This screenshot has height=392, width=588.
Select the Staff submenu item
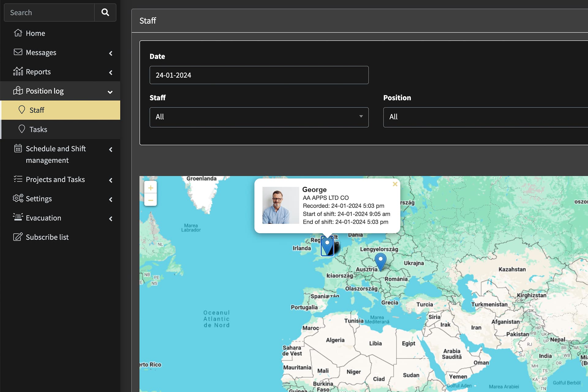click(37, 110)
